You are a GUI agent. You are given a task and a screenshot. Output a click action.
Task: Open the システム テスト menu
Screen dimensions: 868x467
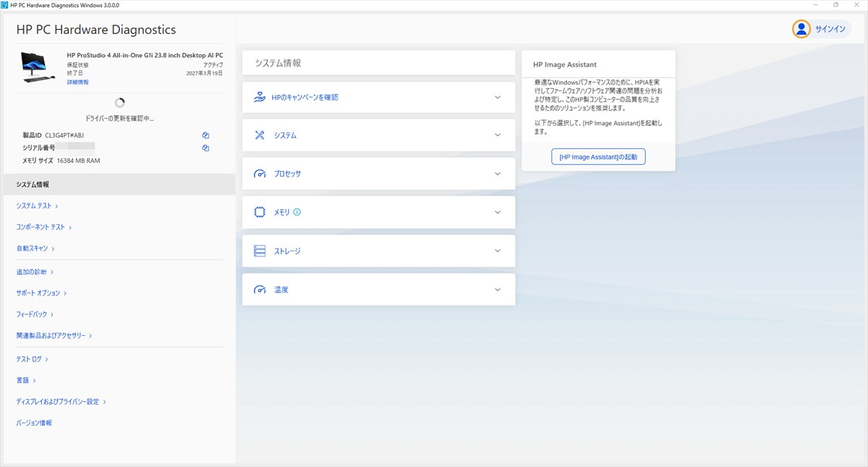(x=36, y=206)
